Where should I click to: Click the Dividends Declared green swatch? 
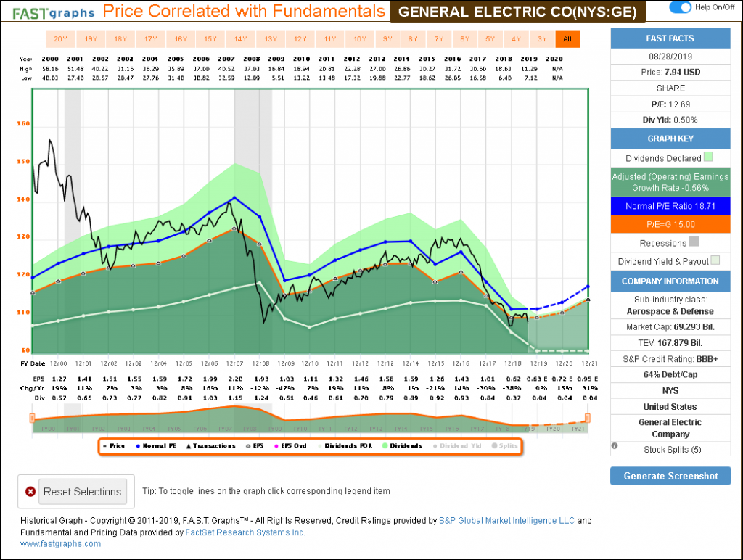coord(708,157)
